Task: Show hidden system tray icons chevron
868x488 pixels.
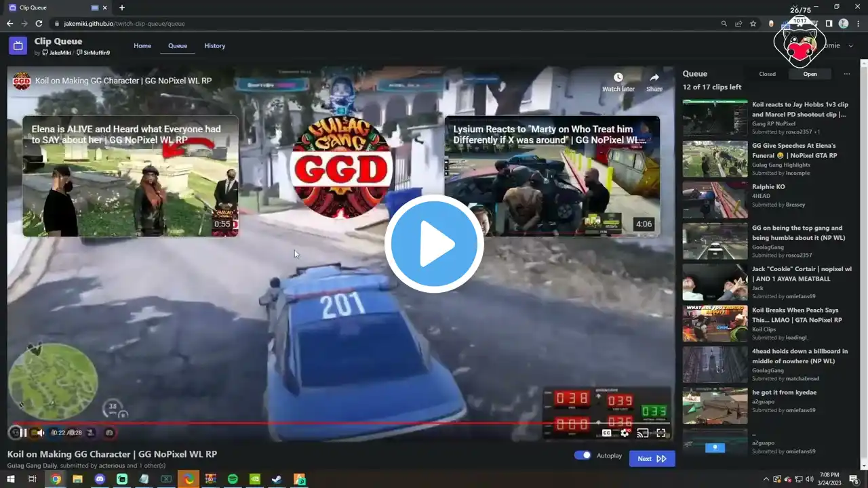Action: [766, 479]
